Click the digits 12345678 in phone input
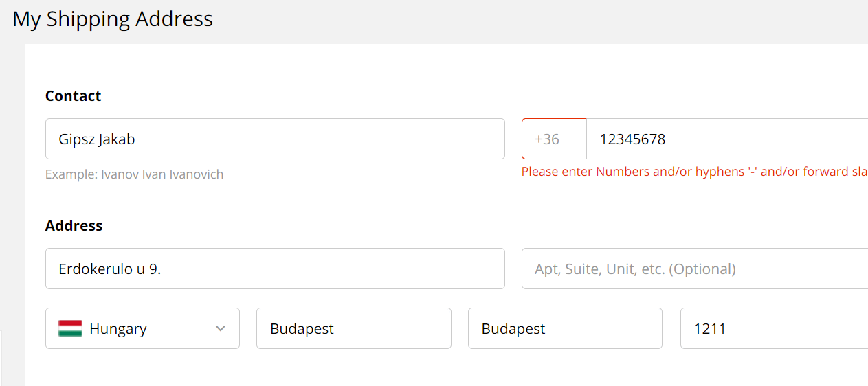 pyautogui.click(x=632, y=139)
